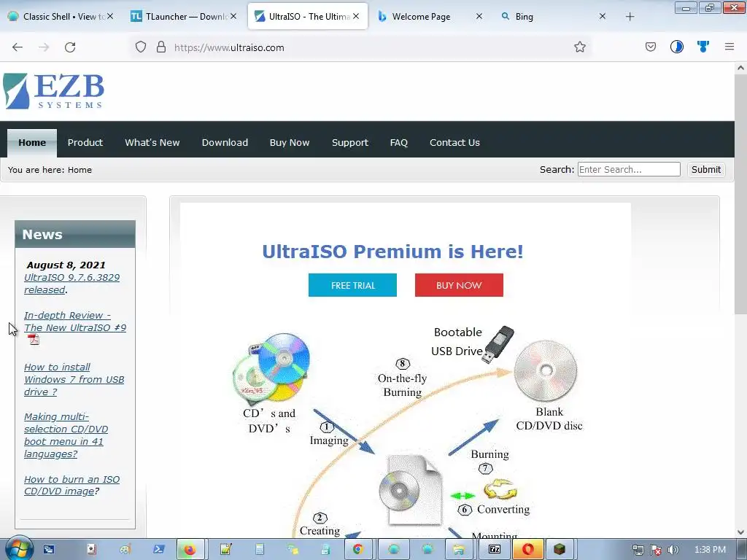This screenshot has height=560, width=747.
Task: Click the EZB Systems logo
Action: point(53,91)
